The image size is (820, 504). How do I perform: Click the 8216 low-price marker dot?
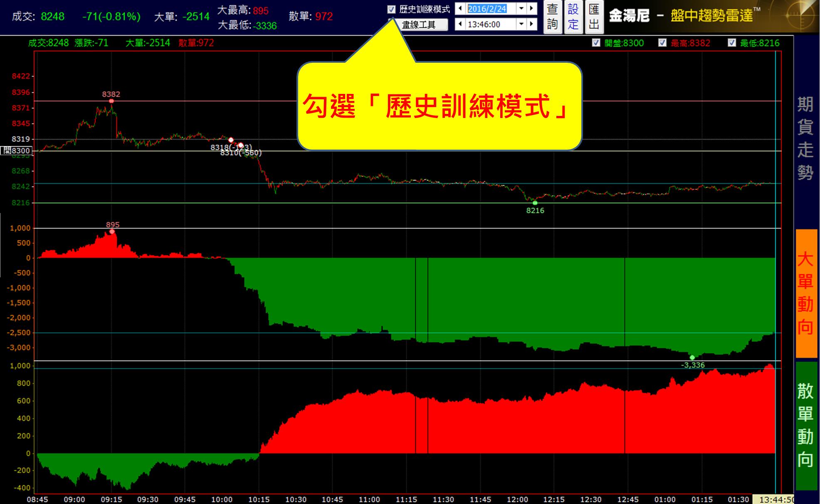click(x=535, y=203)
